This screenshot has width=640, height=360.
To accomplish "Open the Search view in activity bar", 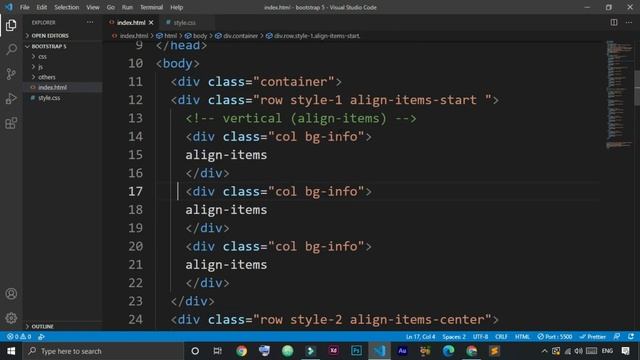I will (11, 49).
